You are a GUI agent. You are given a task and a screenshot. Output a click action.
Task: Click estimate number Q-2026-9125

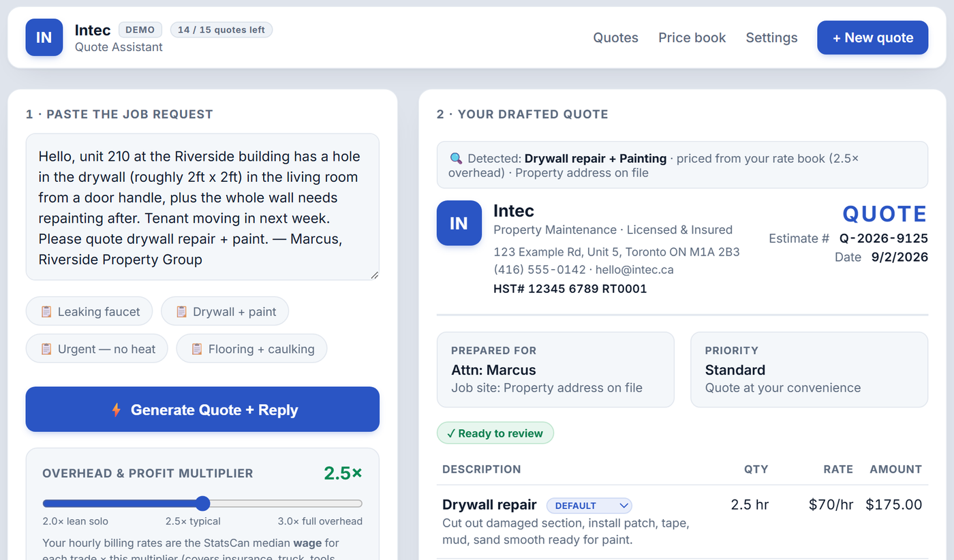tap(883, 238)
